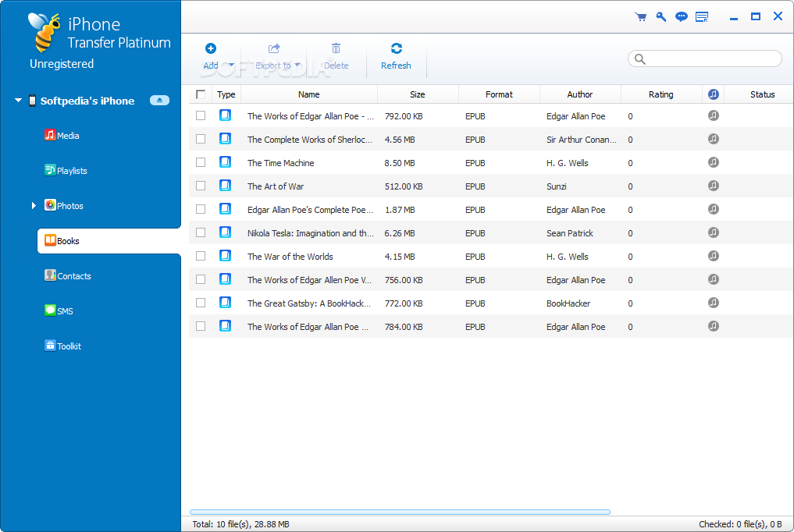Click the music note column header icon
Viewport: 794px width, 532px height.
pyautogui.click(x=714, y=94)
